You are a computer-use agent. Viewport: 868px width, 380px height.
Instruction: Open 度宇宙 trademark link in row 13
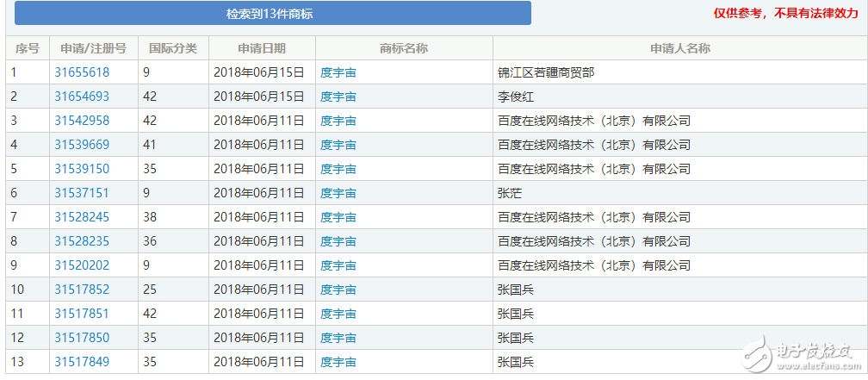(338, 362)
